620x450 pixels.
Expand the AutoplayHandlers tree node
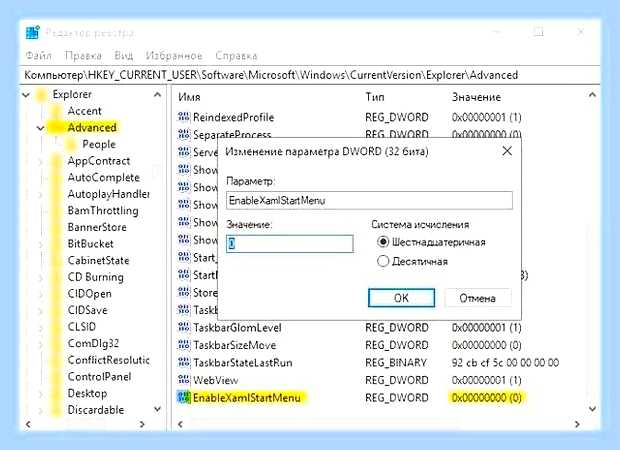coord(40,194)
